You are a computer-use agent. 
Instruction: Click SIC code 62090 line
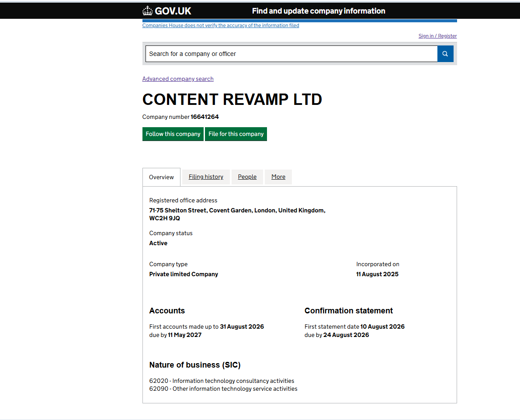[223, 389]
